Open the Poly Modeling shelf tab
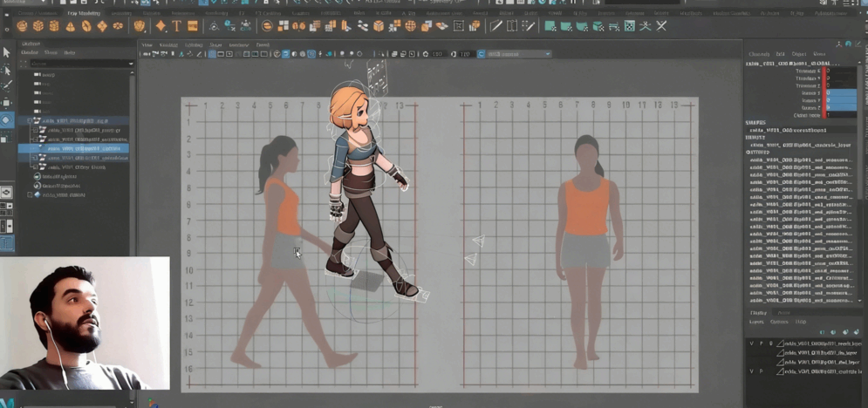This screenshot has height=408, width=868. pos(84,13)
